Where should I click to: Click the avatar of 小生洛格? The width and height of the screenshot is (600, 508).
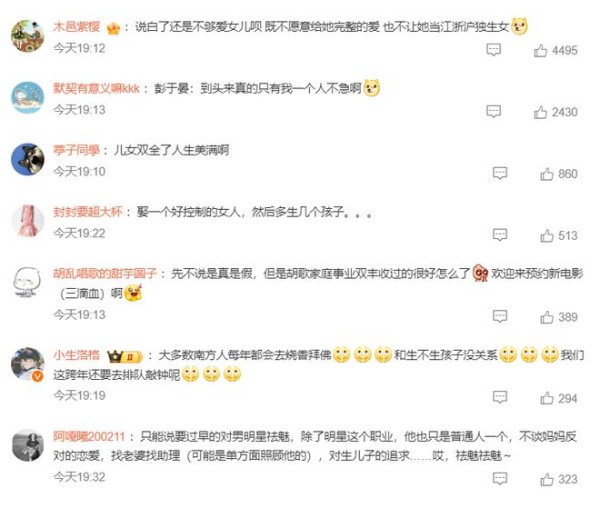[28, 364]
